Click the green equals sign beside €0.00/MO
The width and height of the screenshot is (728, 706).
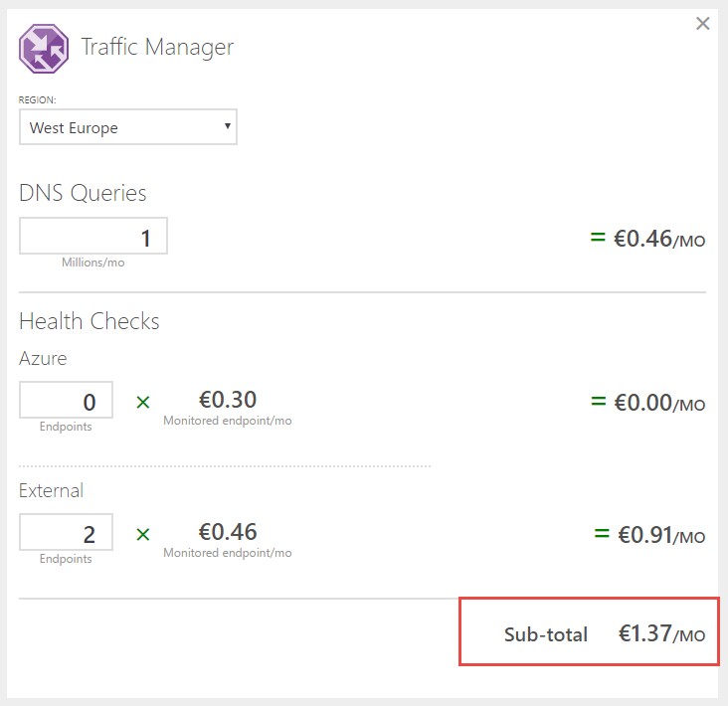coord(598,402)
